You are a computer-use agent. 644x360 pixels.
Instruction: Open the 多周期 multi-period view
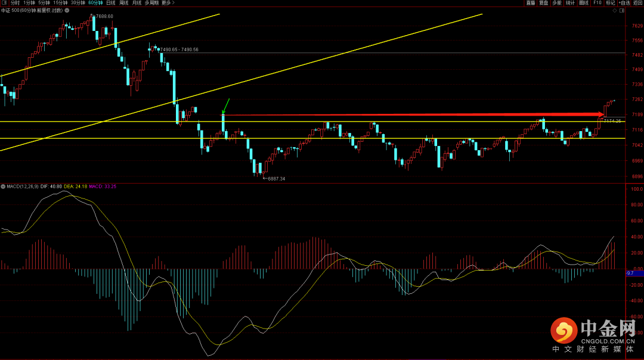pos(151,3)
